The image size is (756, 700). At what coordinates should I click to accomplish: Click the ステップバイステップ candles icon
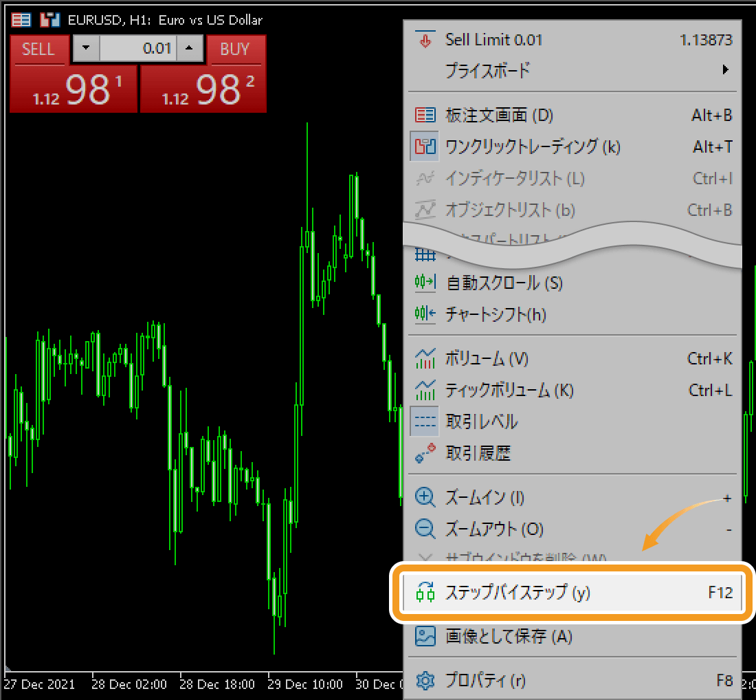[425, 593]
